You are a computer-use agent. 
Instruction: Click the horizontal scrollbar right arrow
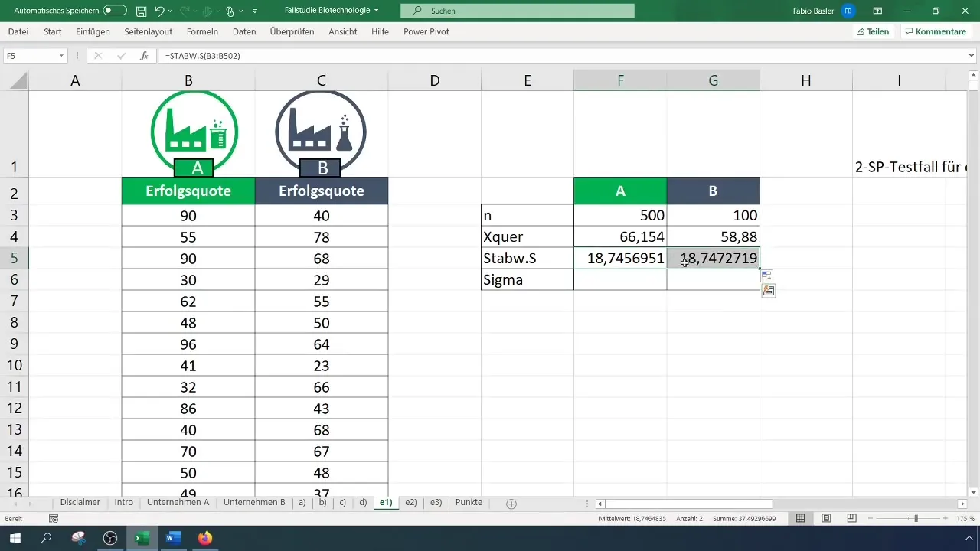point(962,504)
